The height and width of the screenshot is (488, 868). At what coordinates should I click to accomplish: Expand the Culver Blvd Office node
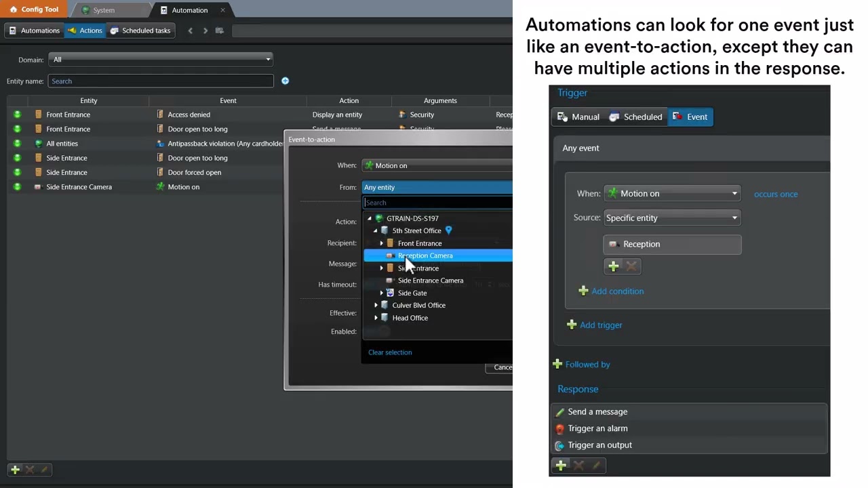point(376,305)
